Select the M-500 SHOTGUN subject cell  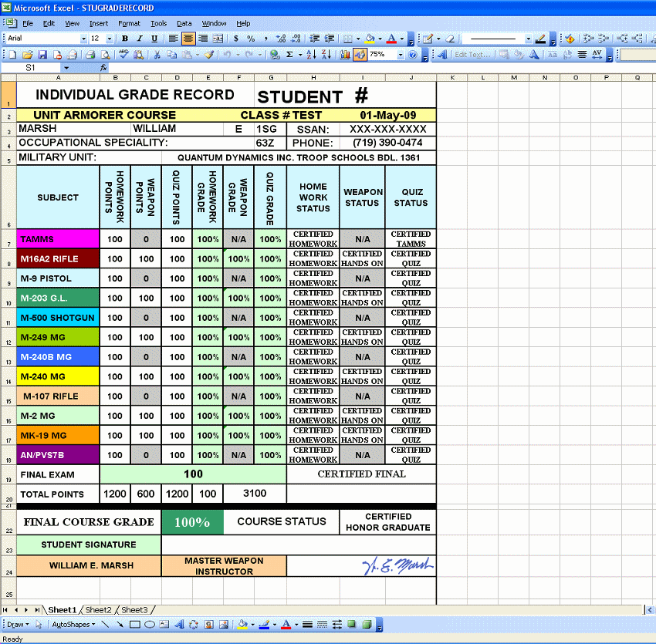point(58,318)
